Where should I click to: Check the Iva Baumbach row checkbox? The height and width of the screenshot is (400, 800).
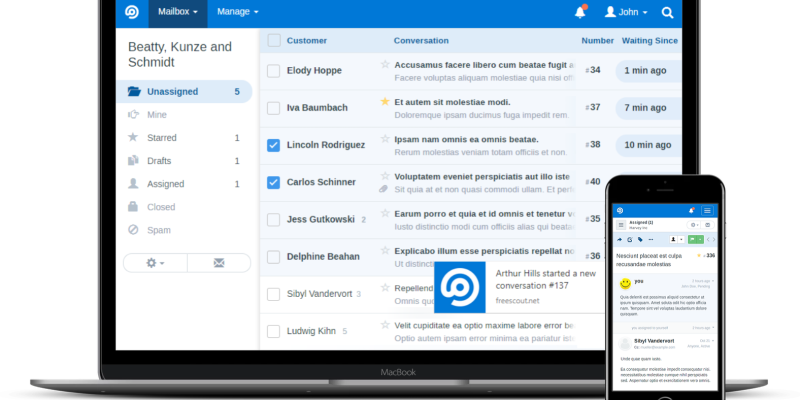[x=273, y=108]
